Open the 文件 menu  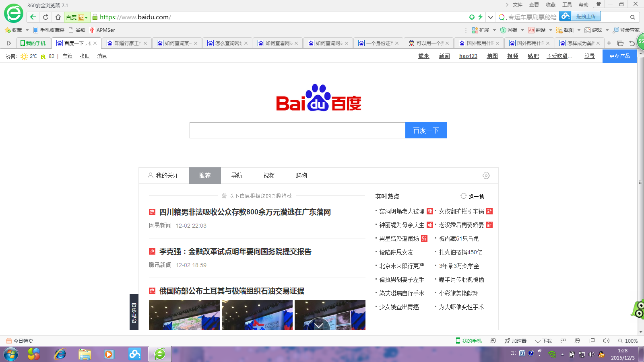point(517,5)
